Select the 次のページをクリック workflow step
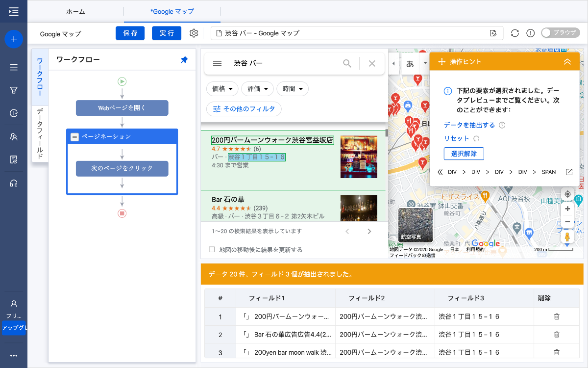The width and height of the screenshot is (588, 368). point(122,168)
